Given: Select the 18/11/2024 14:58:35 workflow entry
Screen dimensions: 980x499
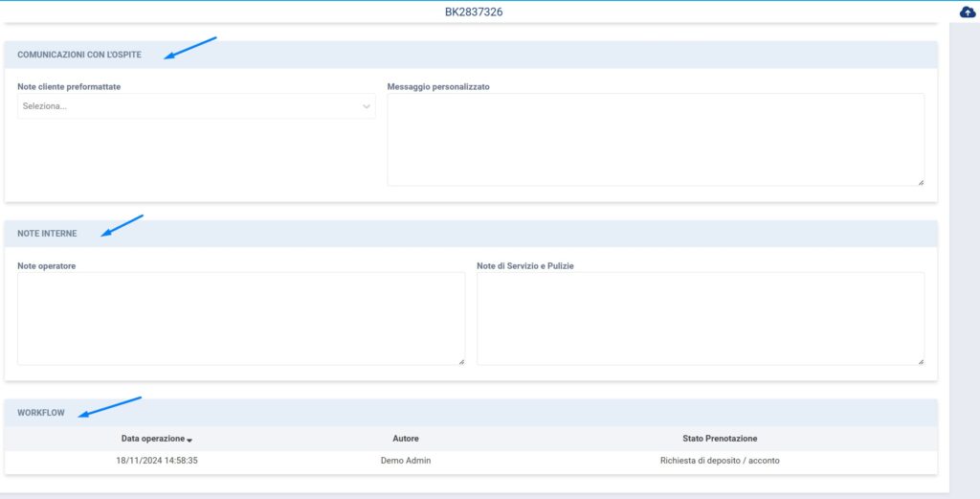Looking at the screenshot, I should (157, 461).
